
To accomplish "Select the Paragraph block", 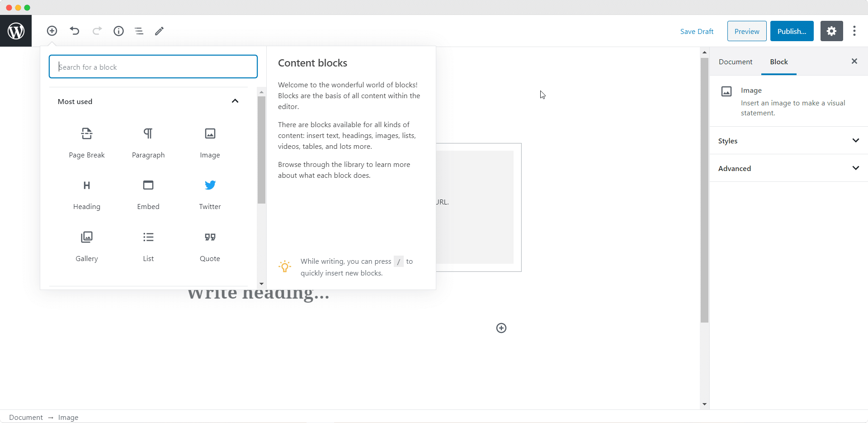I will point(148,143).
